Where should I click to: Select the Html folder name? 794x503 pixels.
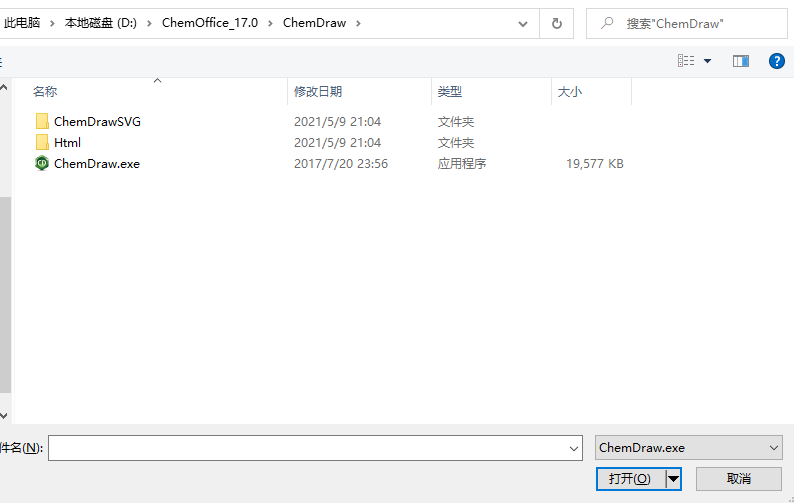[67, 143]
